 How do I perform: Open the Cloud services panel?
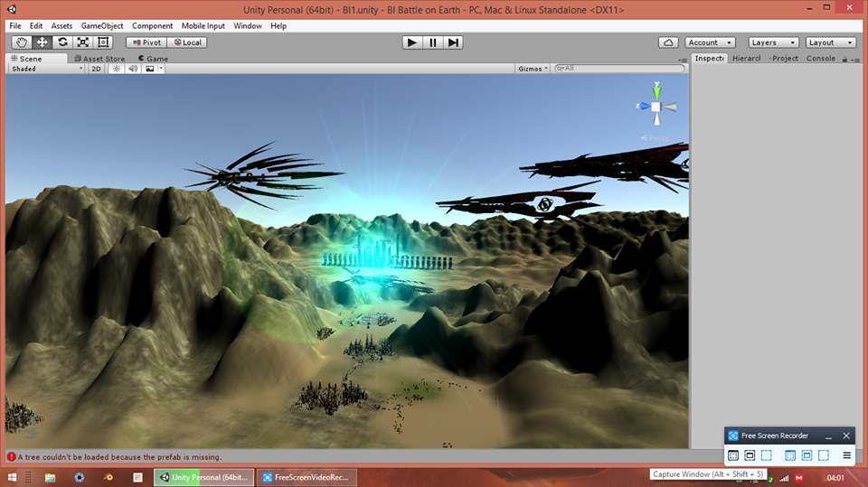[668, 42]
